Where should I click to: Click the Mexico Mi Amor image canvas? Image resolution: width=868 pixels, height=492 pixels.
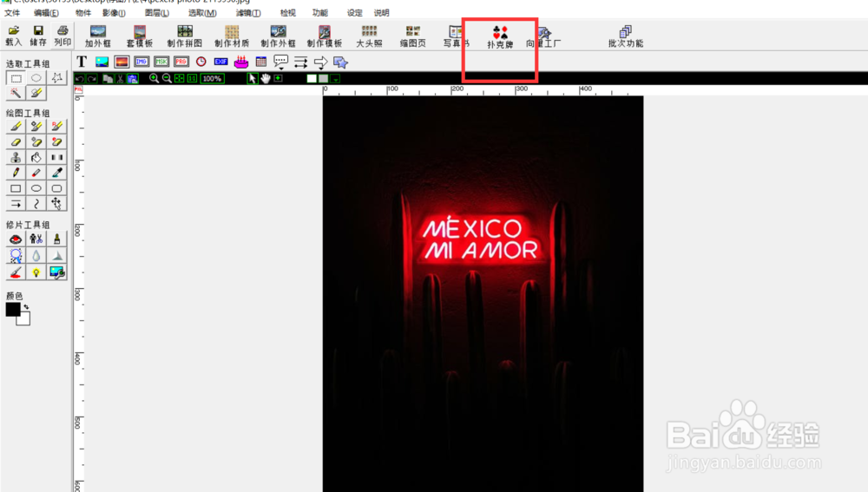pos(483,294)
